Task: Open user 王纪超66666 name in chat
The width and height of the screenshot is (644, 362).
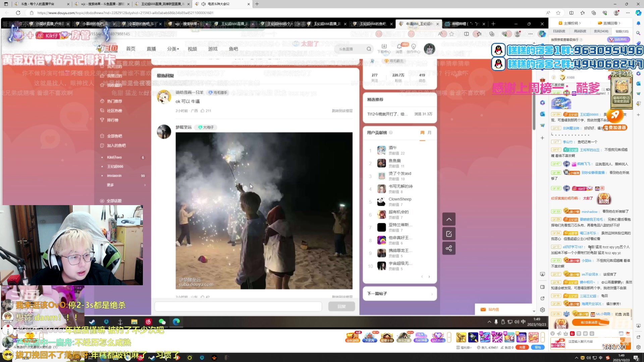Action: (589, 115)
